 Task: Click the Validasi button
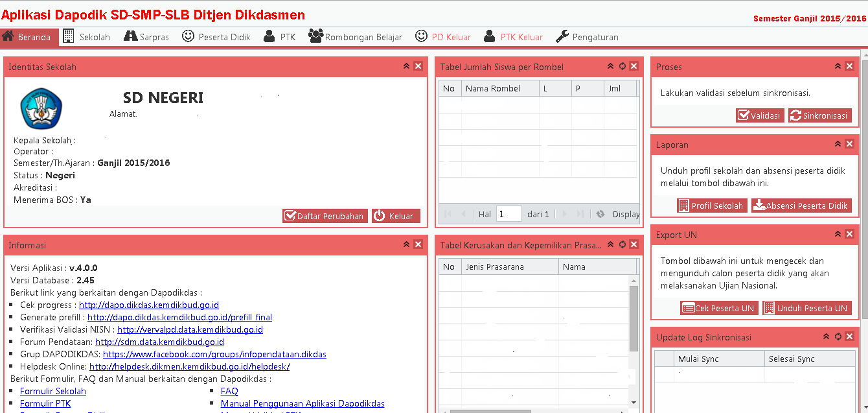[760, 115]
